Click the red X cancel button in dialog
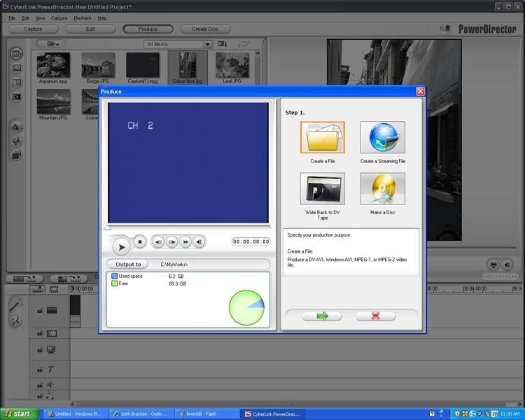The width and height of the screenshot is (525, 420). 376,316
